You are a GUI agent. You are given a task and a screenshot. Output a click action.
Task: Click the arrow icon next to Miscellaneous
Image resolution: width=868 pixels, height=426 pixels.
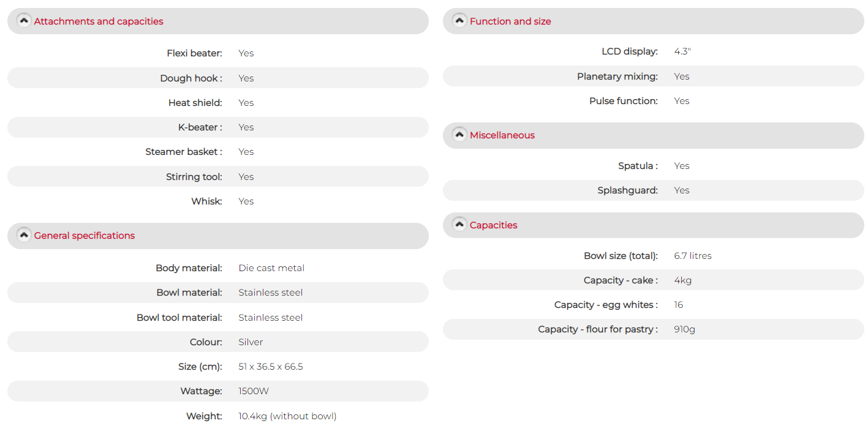coord(459,134)
